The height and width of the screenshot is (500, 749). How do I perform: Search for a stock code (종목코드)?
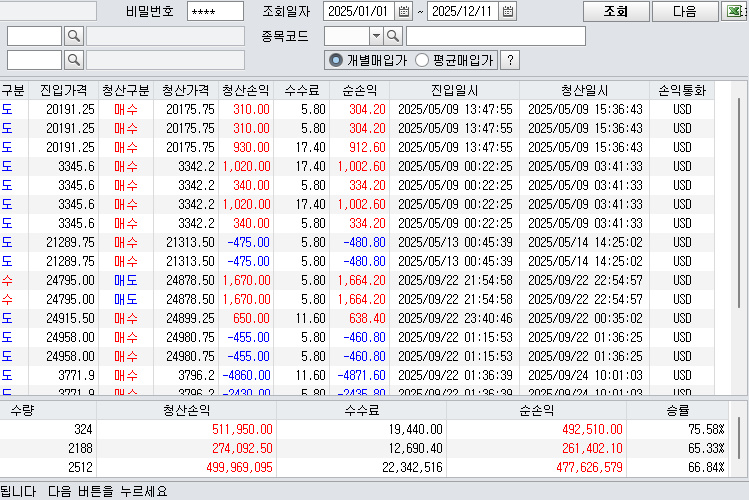[393, 36]
